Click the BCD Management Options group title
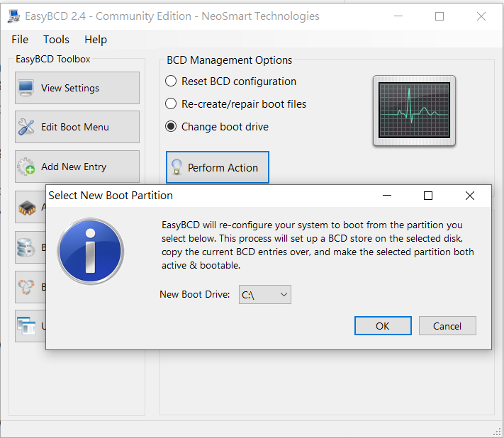 coord(229,60)
